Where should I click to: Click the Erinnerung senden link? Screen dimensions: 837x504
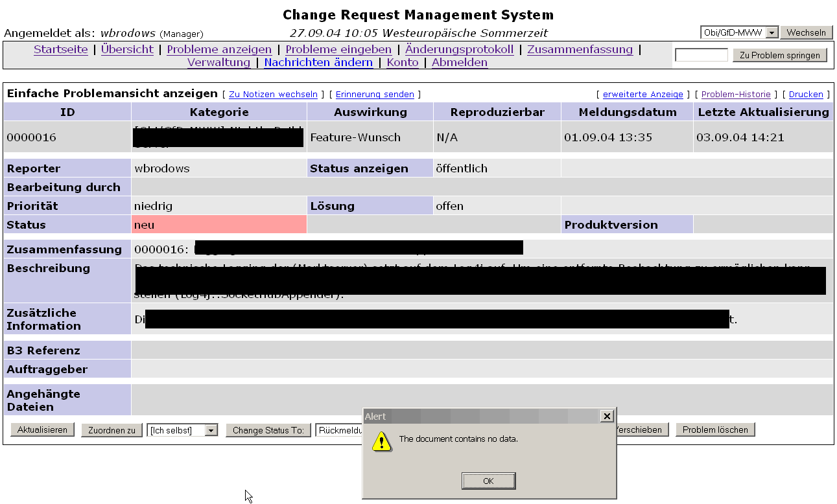pos(375,95)
